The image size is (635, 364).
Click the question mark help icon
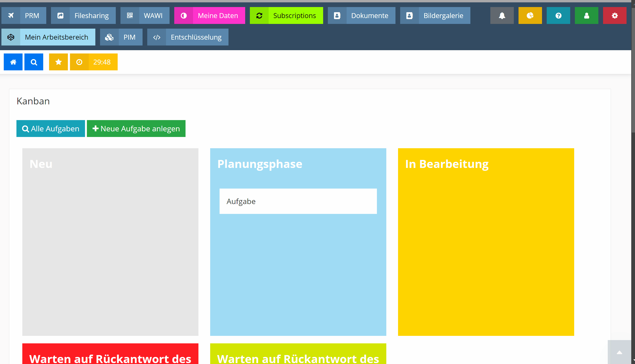pos(558,15)
